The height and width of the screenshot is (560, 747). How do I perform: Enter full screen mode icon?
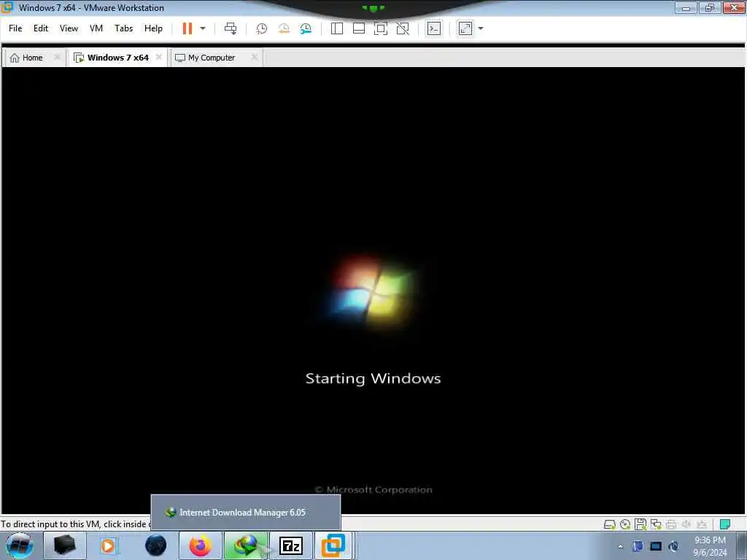point(381,28)
